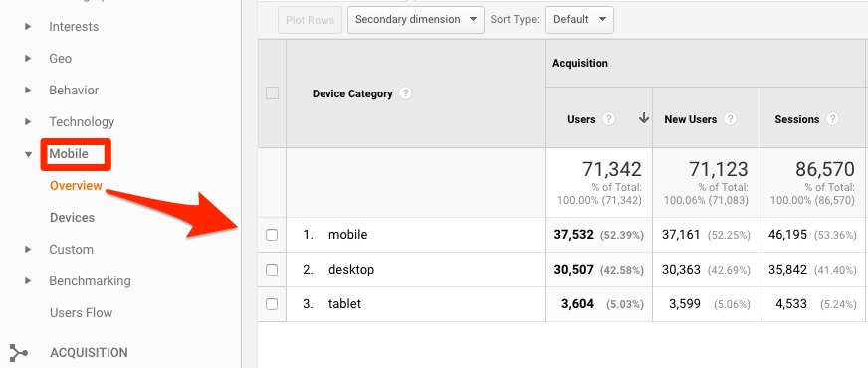Viewport: 868px width, 368px height.
Task: Open the Mobile Overview report
Action: point(76,185)
